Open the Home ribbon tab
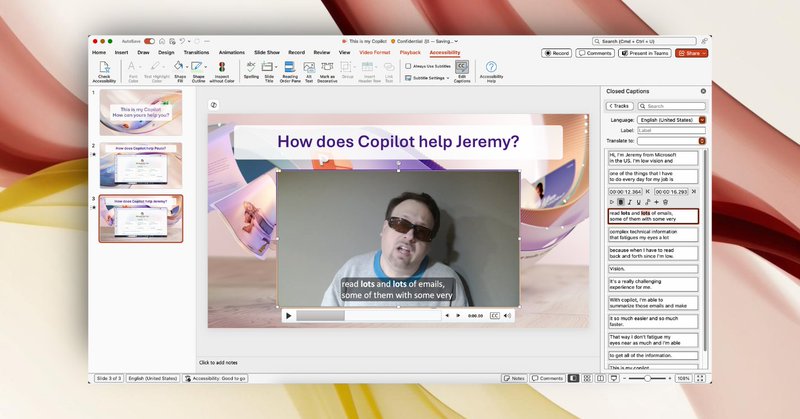 pyautogui.click(x=99, y=53)
